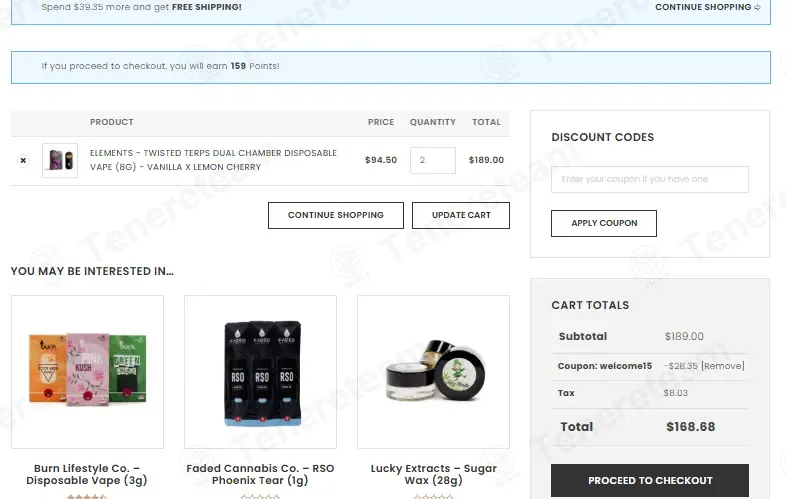Click the You May Be Interested In heading
The image size is (786, 499).
click(x=92, y=271)
